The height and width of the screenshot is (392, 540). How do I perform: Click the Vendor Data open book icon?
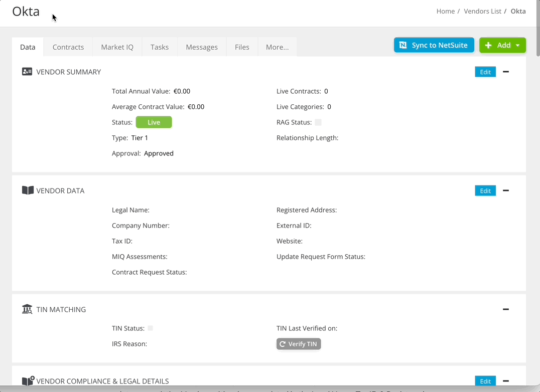[28, 190]
